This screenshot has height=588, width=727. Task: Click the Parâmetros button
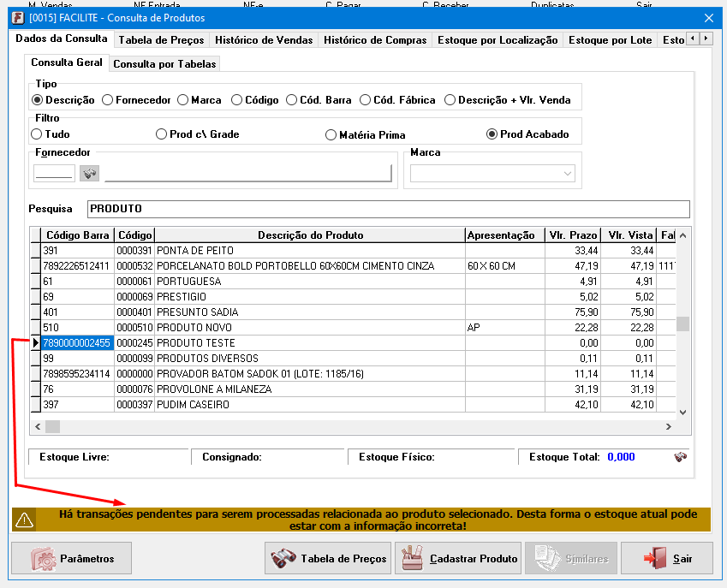[x=72, y=558]
